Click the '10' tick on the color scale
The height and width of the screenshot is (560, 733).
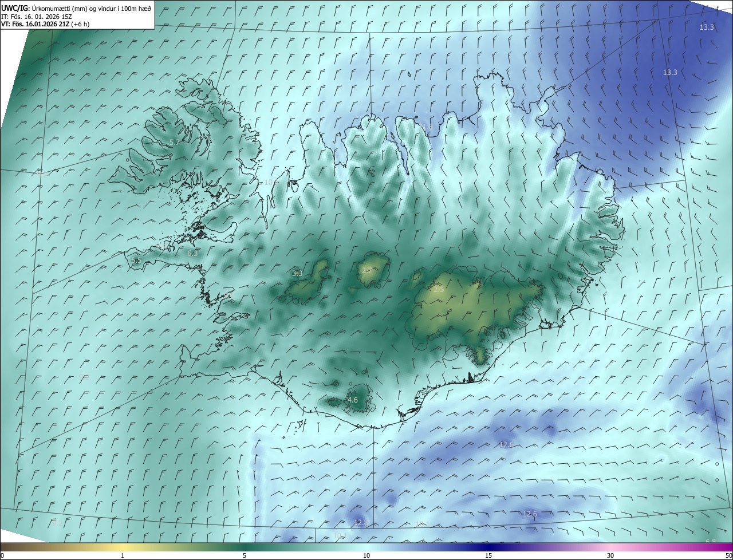tap(366, 555)
